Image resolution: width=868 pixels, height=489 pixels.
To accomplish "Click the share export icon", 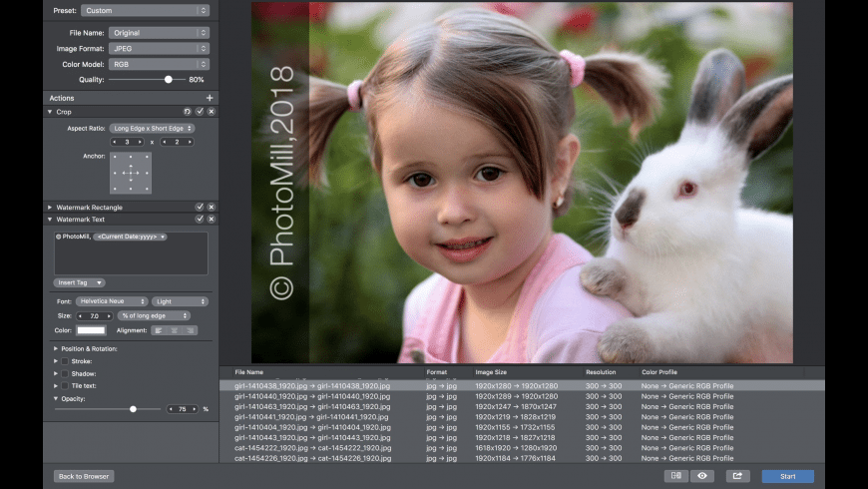I will tap(737, 476).
